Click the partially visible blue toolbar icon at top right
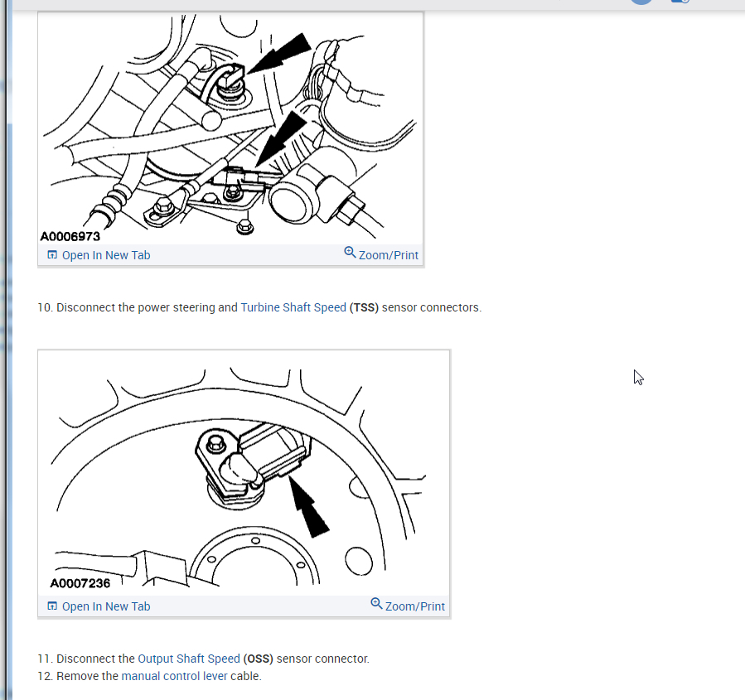 [680, 2]
